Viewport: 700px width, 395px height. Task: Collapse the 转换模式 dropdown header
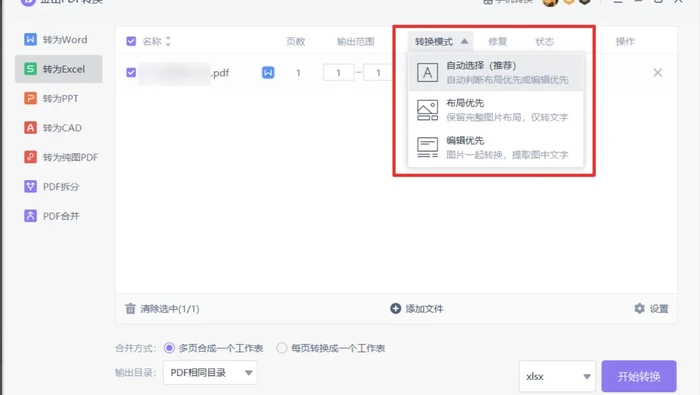(441, 42)
